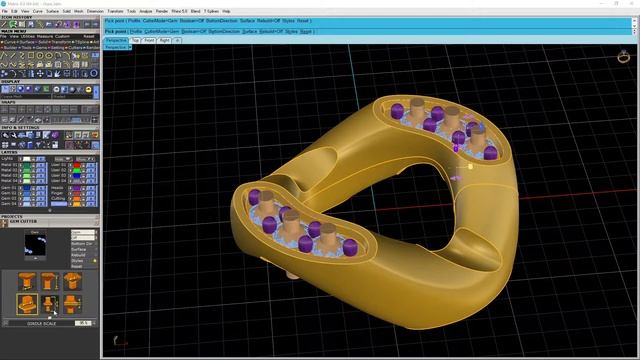Select the Ellipse curve tool icon
Screen dimensions: 640x360
tap(49, 55)
